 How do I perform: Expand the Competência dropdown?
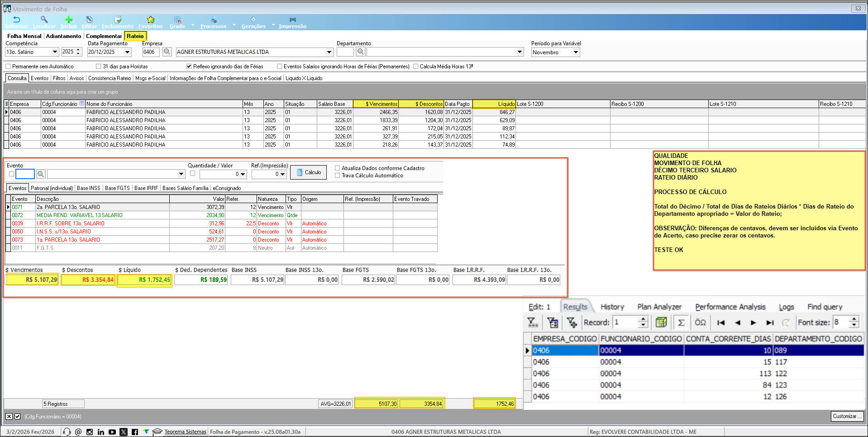[x=55, y=52]
